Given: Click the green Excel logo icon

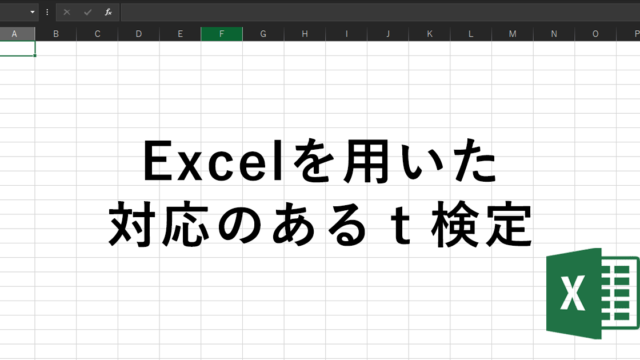Looking at the screenshot, I should pyautogui.click(x=593, y=293).
